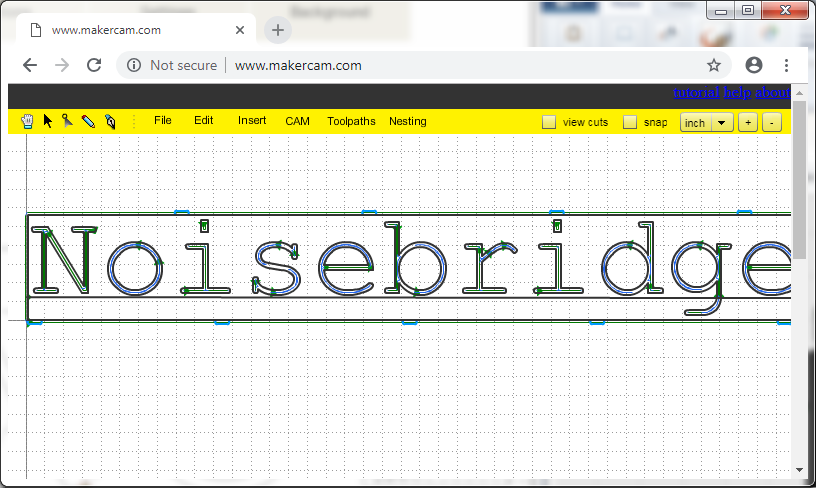Choose the scissors cut tool
Viewport: 818px width, 488px height.
67,122
